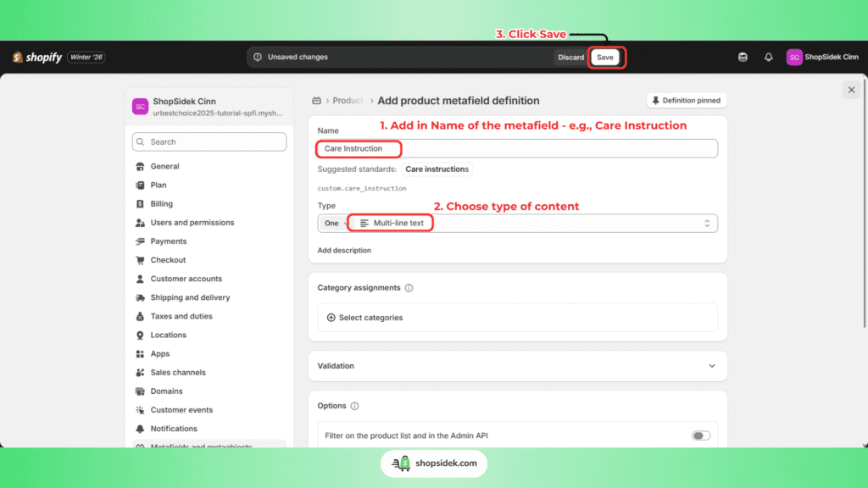Go to Customer accounts settings
Screen dimensions: 868x488
pyautogui.click(x=186, y=279)
